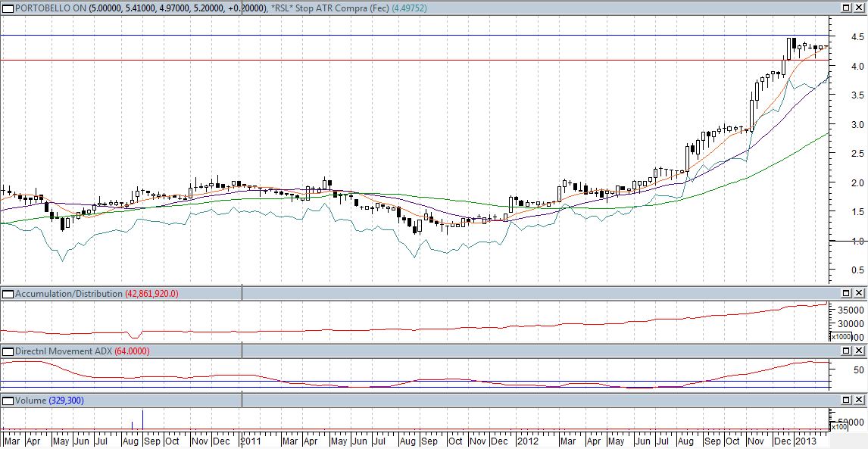Image resolution: width=868 pixels, height=449 pixels.
Task: Click the 2012 marker on date axis
Action: (x=527, y=441)
